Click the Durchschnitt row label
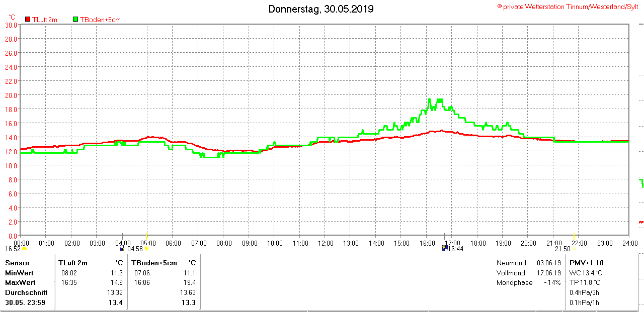644x312 pixels. tap(26, 292)
